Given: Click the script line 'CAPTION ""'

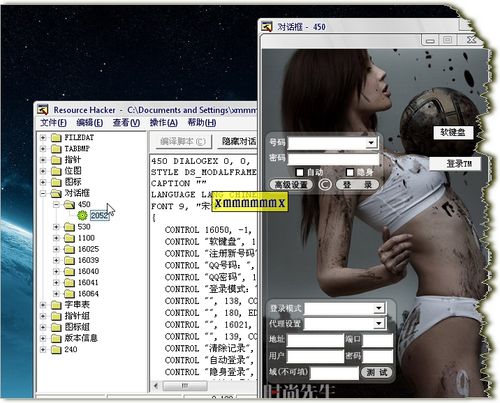Looking at the screenshot, I should tap(179, 184).
